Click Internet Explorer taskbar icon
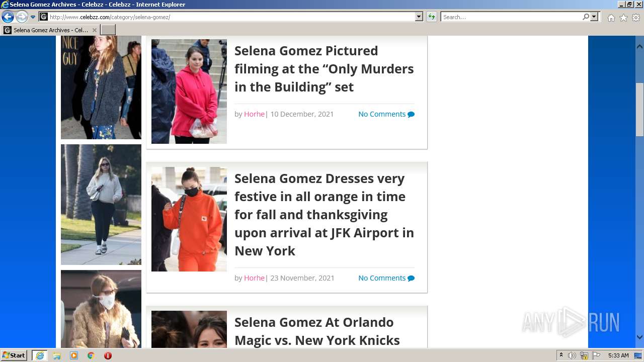 point(40,355)
